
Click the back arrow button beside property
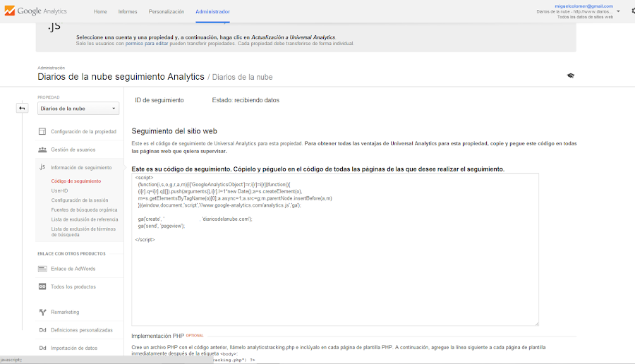click(23, 108)
